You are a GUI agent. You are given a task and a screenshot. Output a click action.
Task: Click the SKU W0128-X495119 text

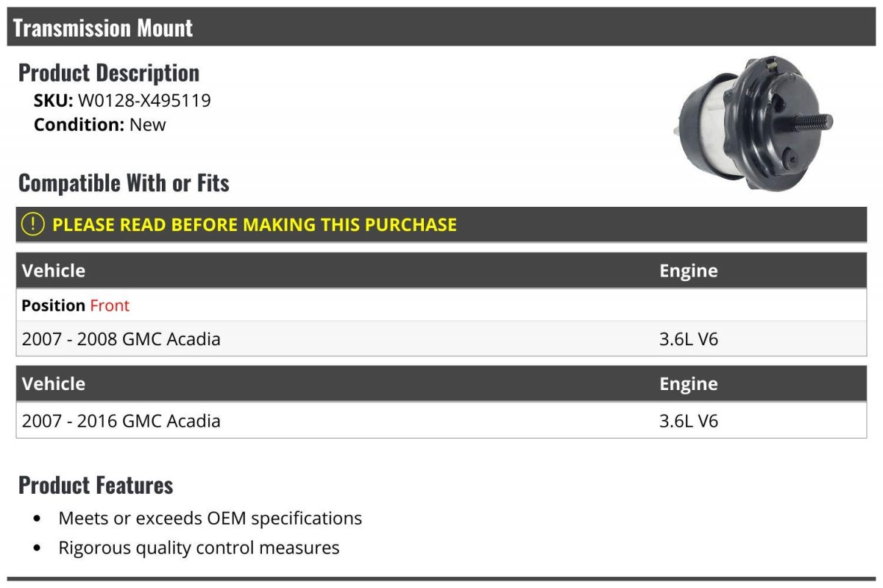[122, 101]
